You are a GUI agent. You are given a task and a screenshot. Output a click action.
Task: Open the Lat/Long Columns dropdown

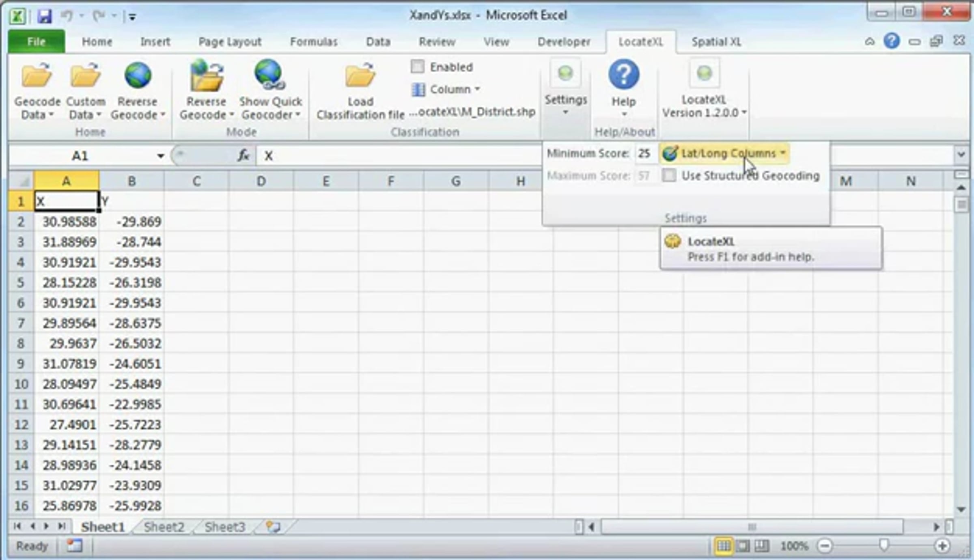[724, 153]
